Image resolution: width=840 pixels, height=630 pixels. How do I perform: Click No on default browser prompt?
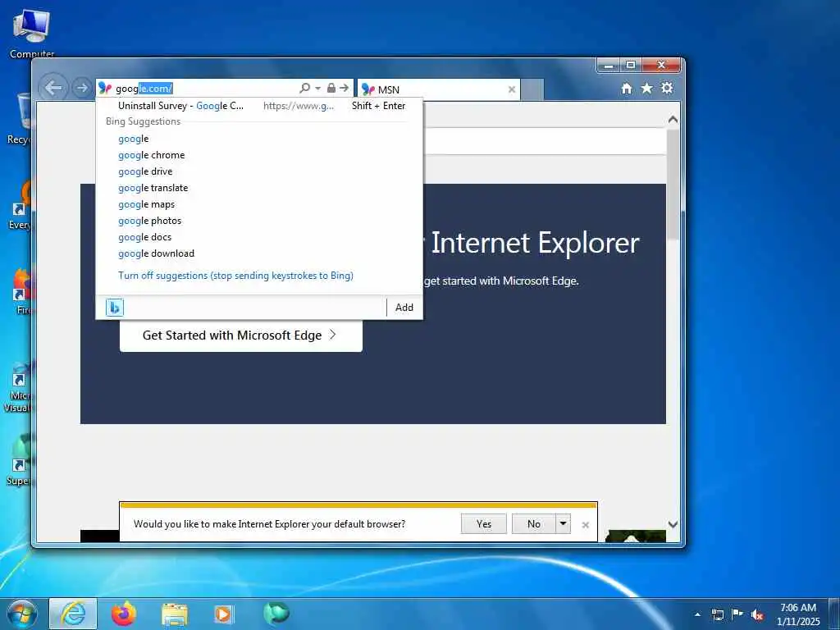(x=533, y=524)
